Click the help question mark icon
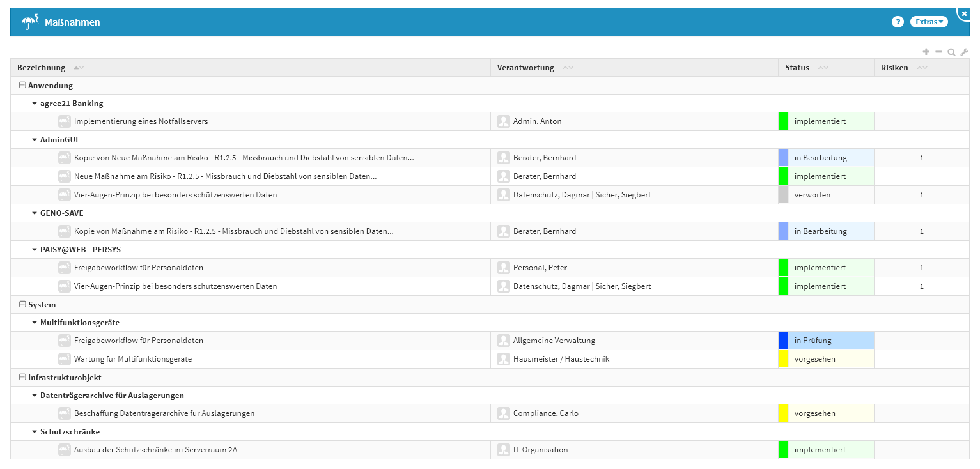 coord(897,22)
